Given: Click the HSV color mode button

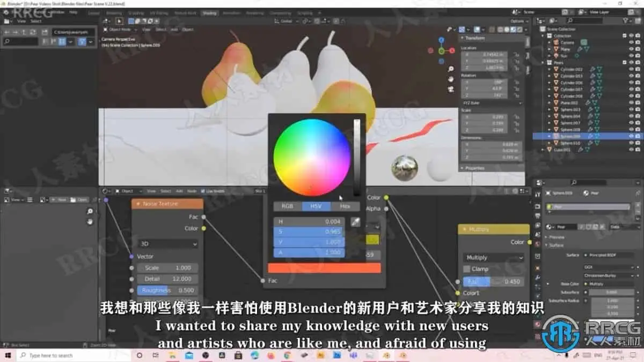Looking at the screenshot, I should coord(316,206).
